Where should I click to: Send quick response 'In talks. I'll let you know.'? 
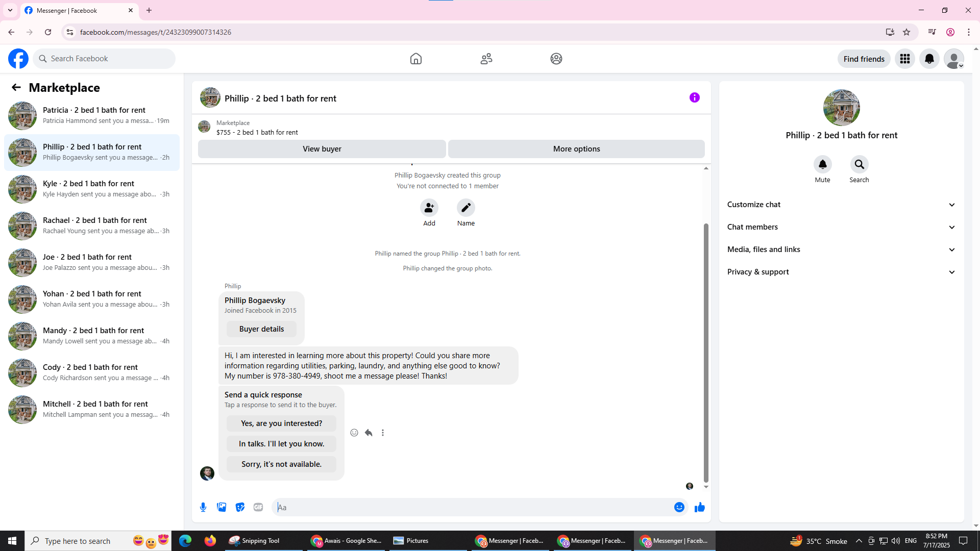coord(281,444)
